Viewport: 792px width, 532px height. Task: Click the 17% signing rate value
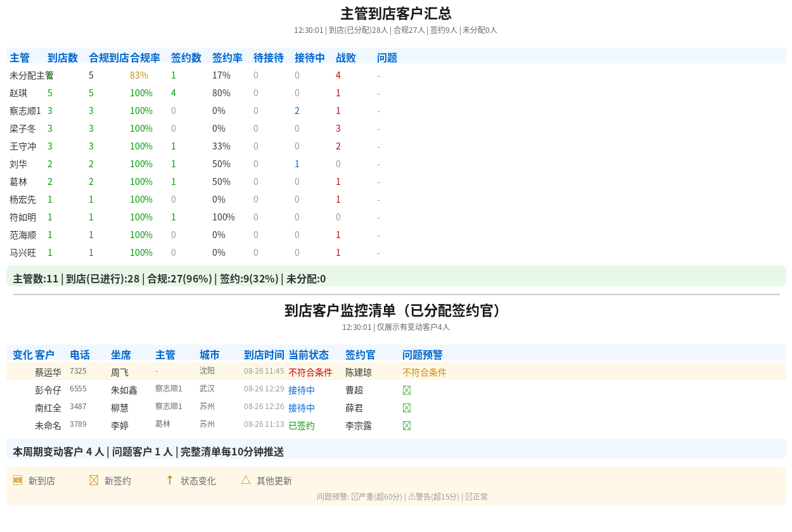221,75
